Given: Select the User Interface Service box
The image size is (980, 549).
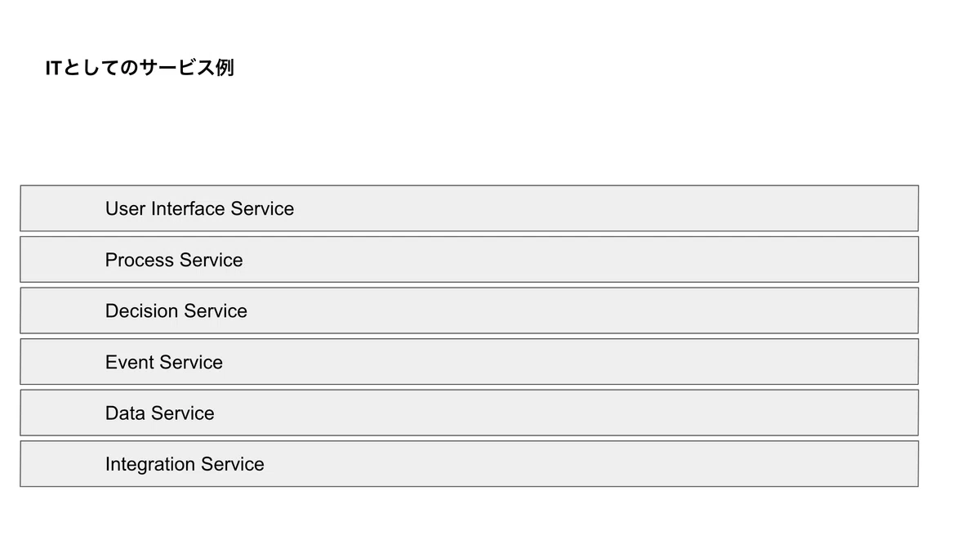Looking at the screenshot, I should tap(469, 208).
